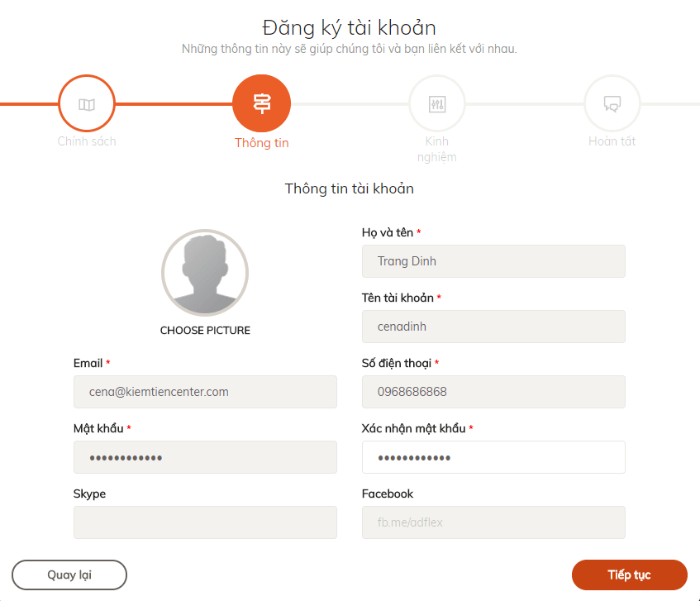Select the Email input field

point(205,392)
